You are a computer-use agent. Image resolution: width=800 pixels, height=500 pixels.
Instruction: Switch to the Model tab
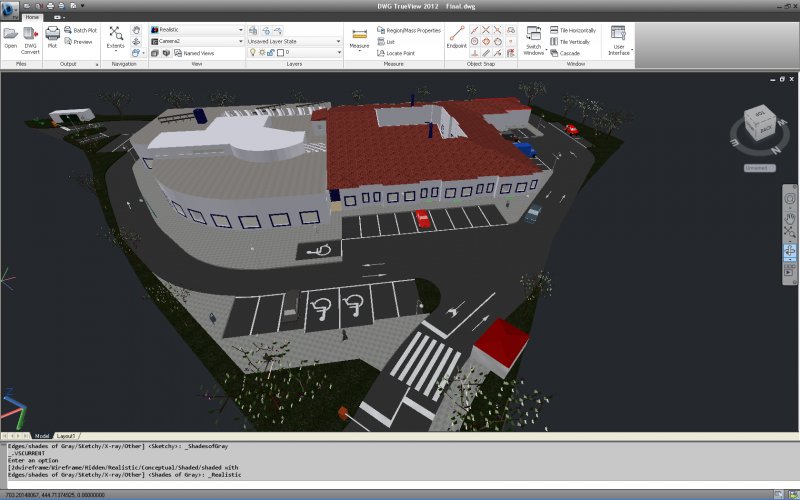(42, 436)
